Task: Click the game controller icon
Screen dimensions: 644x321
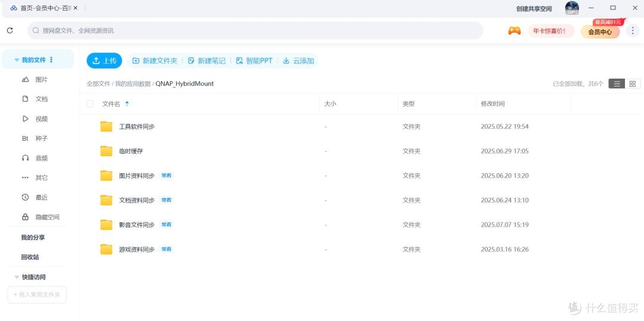Action: [x=514, y=31]
